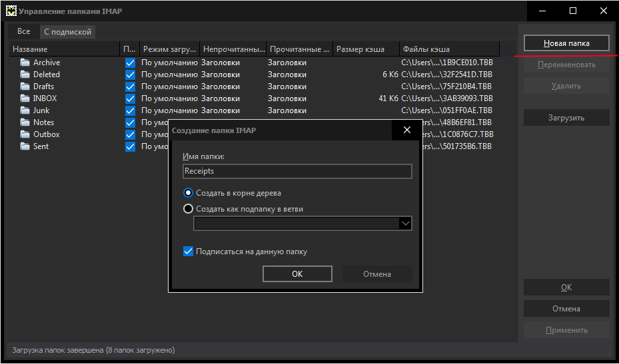
Task: Open read mode 'Заголовки' for Junk
Action: pos(287,110)
